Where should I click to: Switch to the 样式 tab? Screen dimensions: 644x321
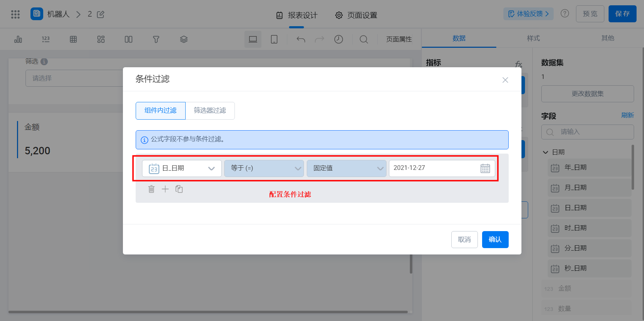click(533, 38)
